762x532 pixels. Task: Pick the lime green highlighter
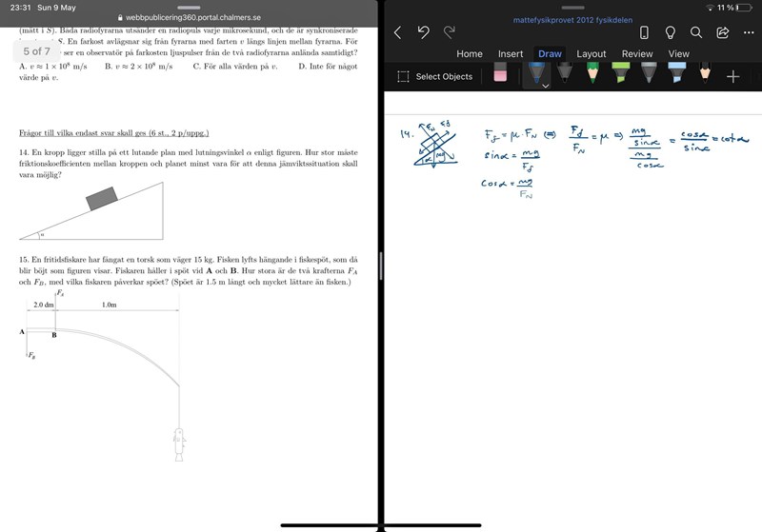pyautogui.click(x=621, y=71)
